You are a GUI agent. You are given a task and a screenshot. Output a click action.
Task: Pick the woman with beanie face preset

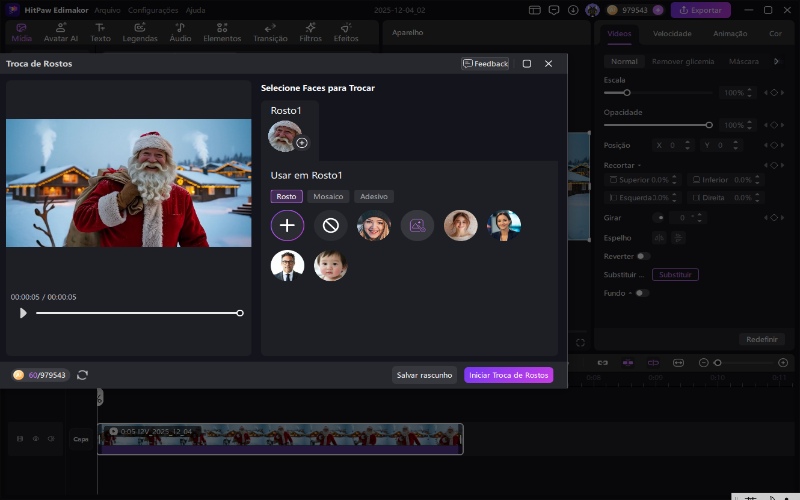click(x=374, y=225)
